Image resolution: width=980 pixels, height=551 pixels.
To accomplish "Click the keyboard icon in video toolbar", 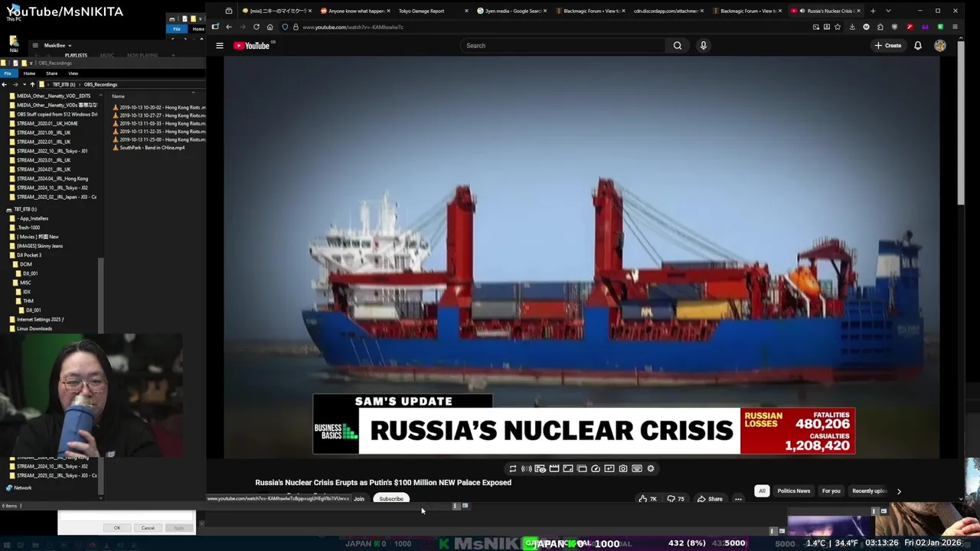I will 637,468.
